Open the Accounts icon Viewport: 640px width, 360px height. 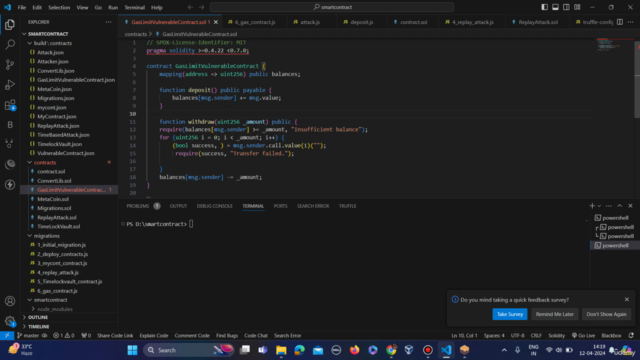[10, 301]
